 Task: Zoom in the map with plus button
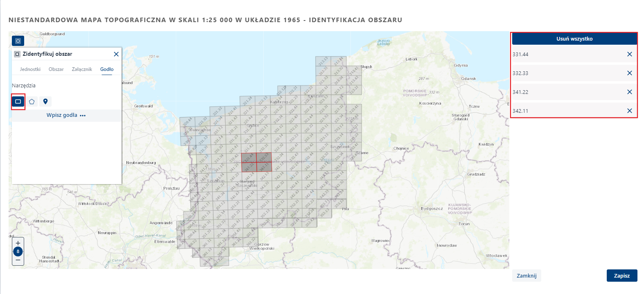tap(18, 243)
